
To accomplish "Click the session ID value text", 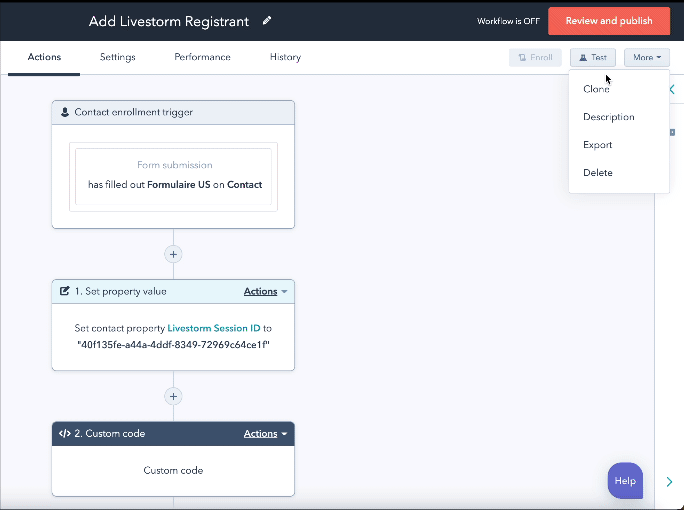I will click(x=174, y=345).
